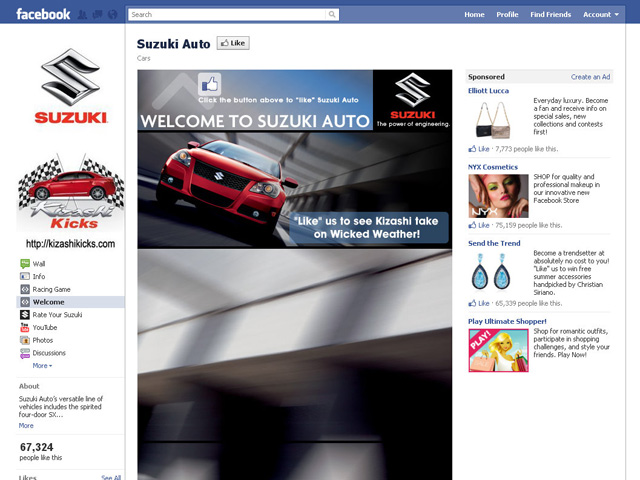640x480 pixels.
Task: Go to Home in top navigation
Action: [474, 15]
